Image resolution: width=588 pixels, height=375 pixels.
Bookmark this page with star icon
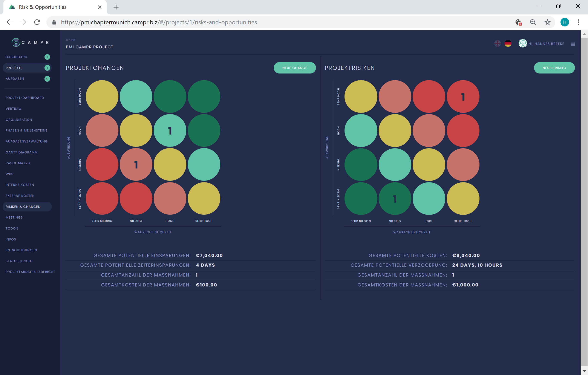point(548,22)
